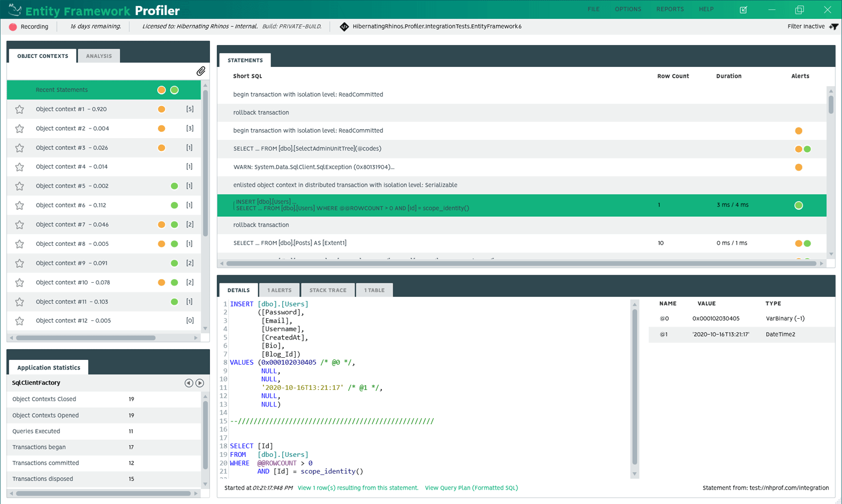Open the HELP menu
Screen dimensions: 842x504
click(x=706, y=9)
